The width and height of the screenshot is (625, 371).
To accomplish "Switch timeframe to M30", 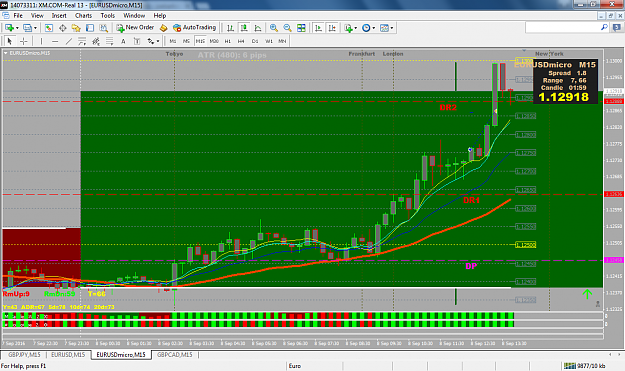I will [214, 41].
